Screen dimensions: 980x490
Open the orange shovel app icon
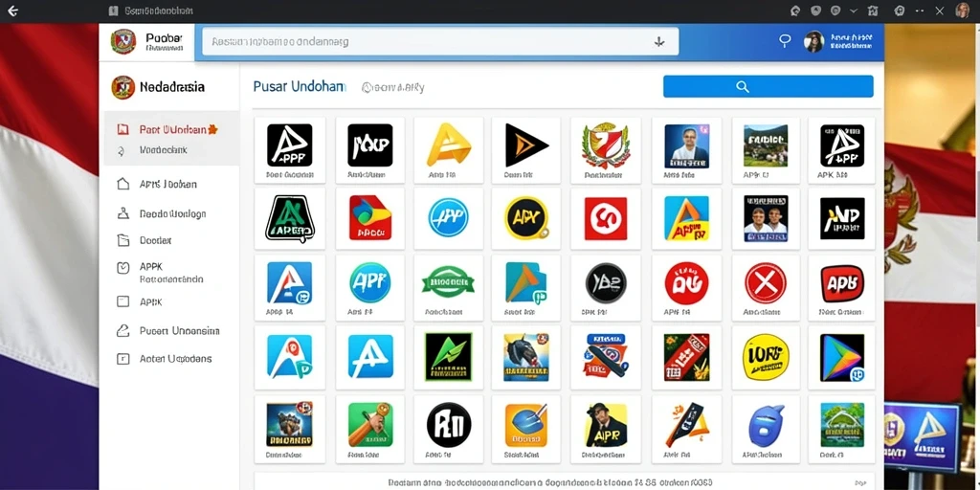coord(526,424)
